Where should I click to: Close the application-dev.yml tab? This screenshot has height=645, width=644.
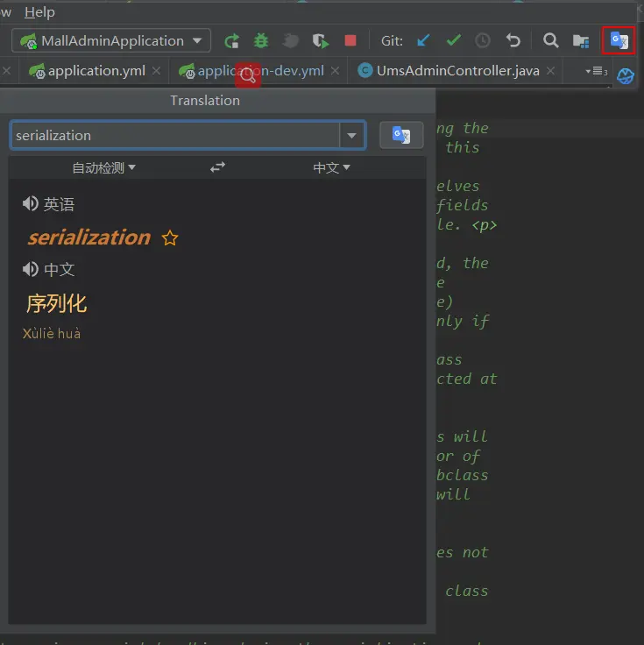(336, 71)
